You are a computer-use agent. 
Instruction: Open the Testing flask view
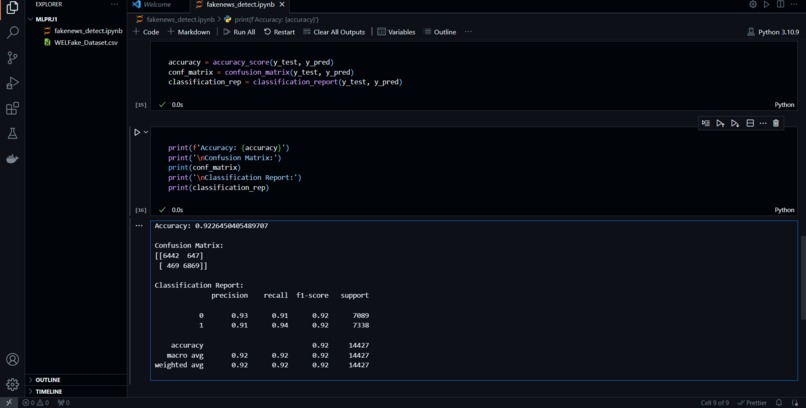pyautogui.click(x=12, y=134)
